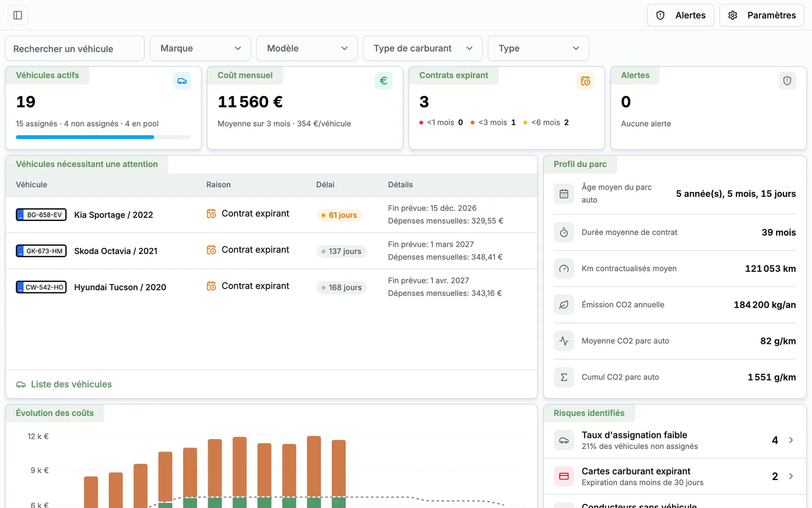
Task: Click the calendar icon in Contrats expirant card
Action: tap(586, 81)
